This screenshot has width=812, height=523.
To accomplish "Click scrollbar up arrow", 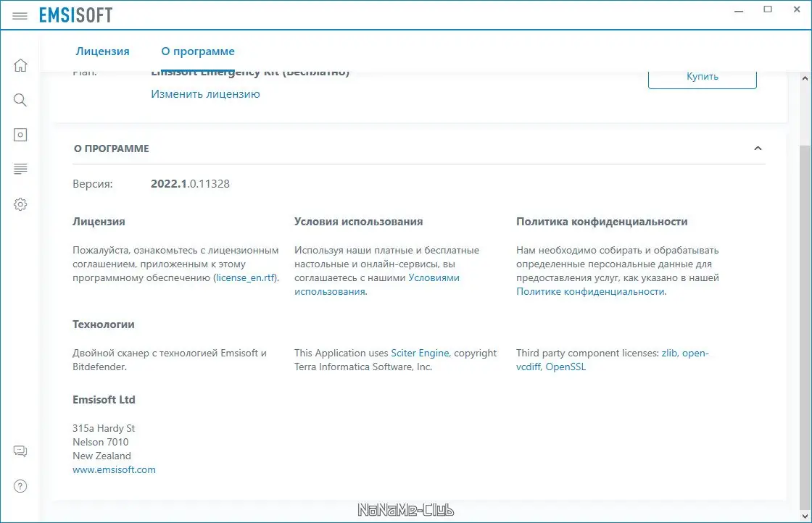I will coord(805,79).
